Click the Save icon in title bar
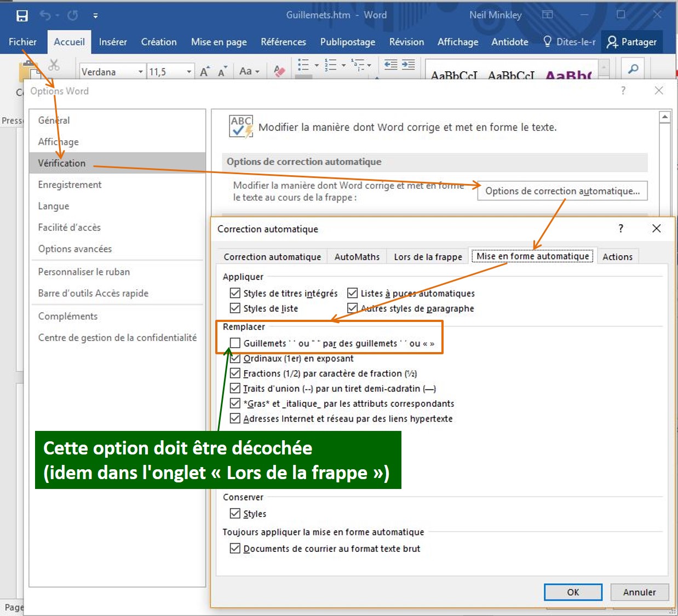The height and width of the screenshot is (616, 678). click(x=22, y=15)
